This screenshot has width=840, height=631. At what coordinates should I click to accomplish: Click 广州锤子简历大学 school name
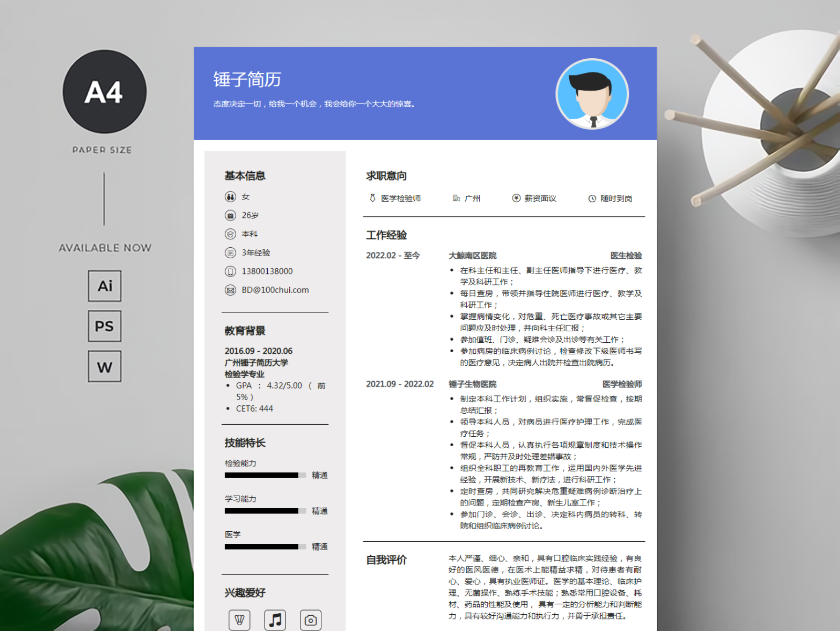point(256,363)
